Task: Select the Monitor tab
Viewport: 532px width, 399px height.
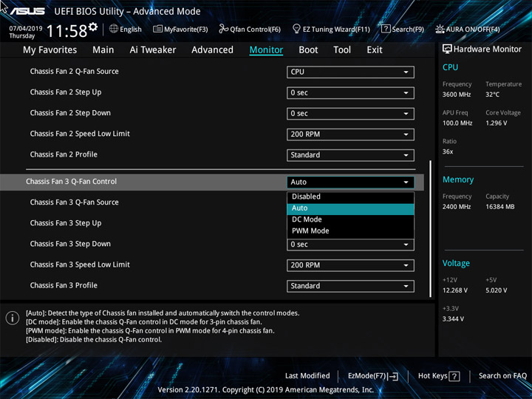Action: 266,50
